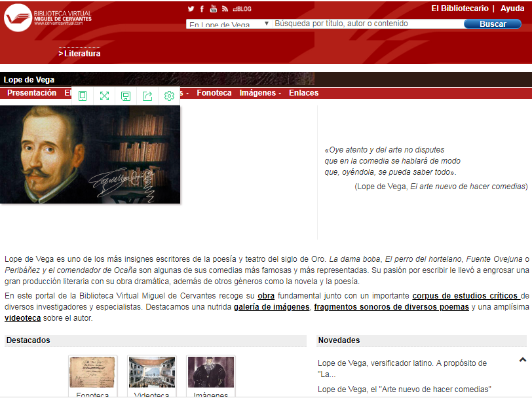Click the share icon in floating toolbar
This screenshot has width=532, height=398.
[147, 96]
